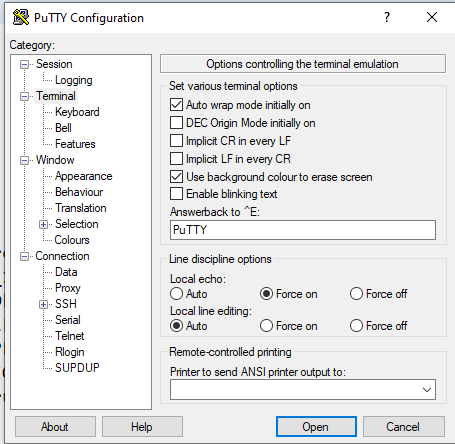Collapse the Session tree node

pyautogui.click(x=24, y=64)
